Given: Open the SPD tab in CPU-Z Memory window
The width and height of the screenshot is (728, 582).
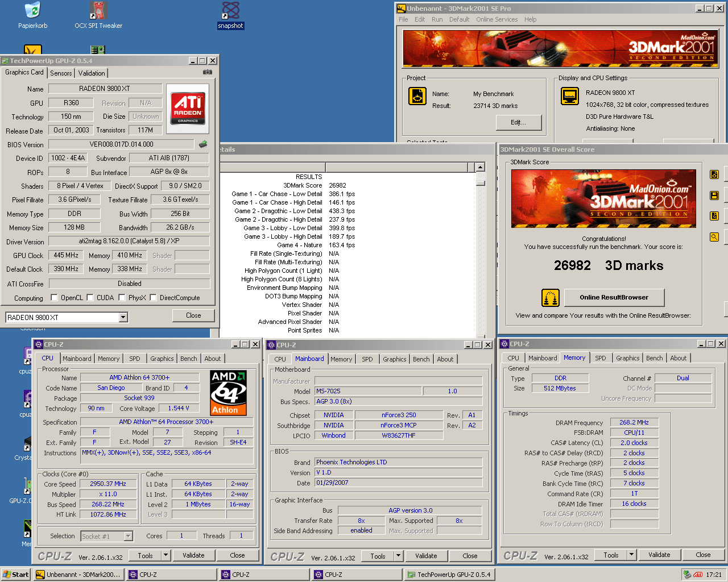Looking at the screenshot, I should [601, 358].
